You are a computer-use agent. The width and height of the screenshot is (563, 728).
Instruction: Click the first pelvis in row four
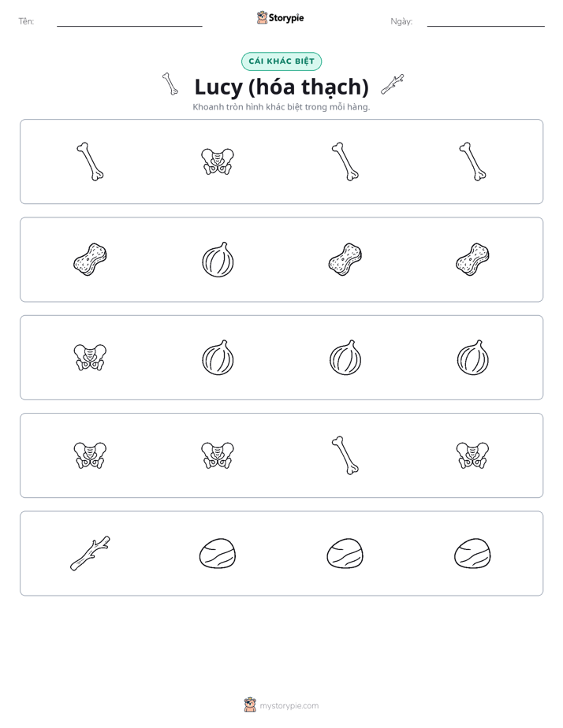tap(90, 455)
